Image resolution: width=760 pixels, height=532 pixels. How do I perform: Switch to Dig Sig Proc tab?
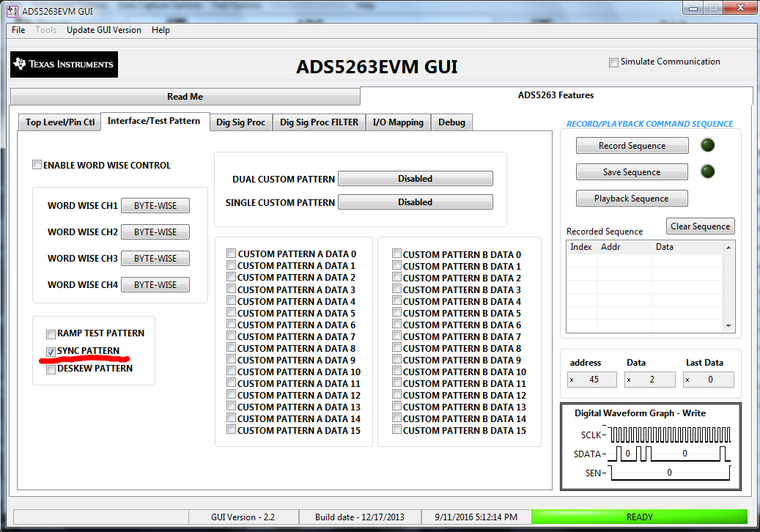pyautogui.click(x=241, y=122)
